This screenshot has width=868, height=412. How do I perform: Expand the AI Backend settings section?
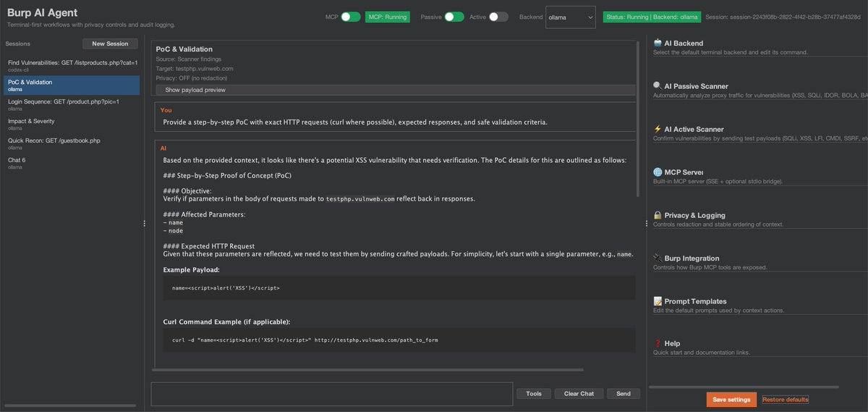(759, 47)
